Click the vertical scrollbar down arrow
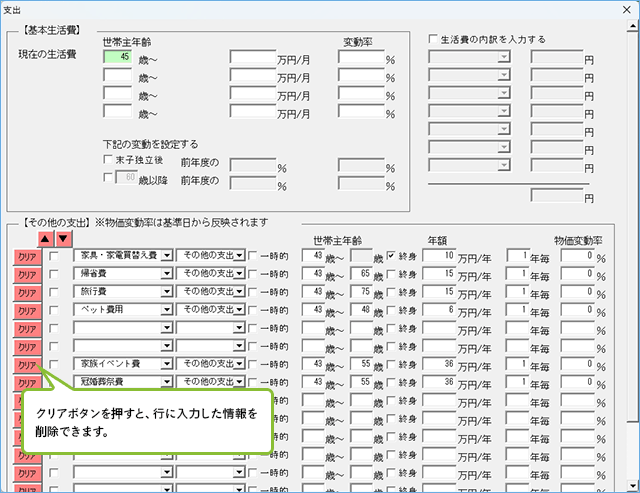The image size is (640, 493). [632, 486]
